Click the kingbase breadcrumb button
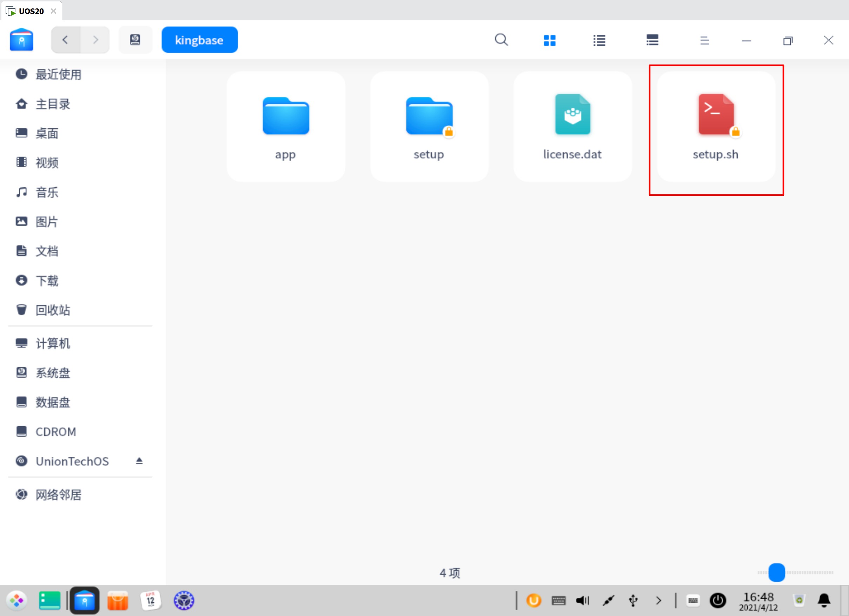This screenshot has width=849, height=616. click(199, 40)
